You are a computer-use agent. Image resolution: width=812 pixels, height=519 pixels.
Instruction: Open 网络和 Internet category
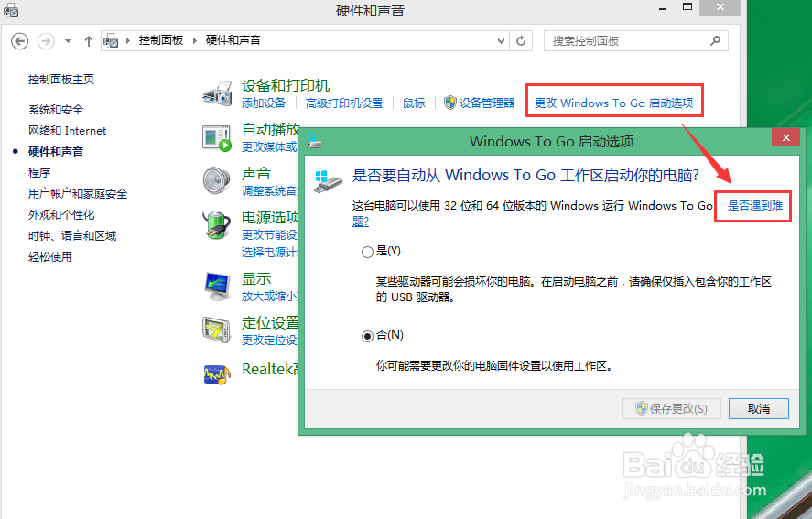tap(68, 131)
